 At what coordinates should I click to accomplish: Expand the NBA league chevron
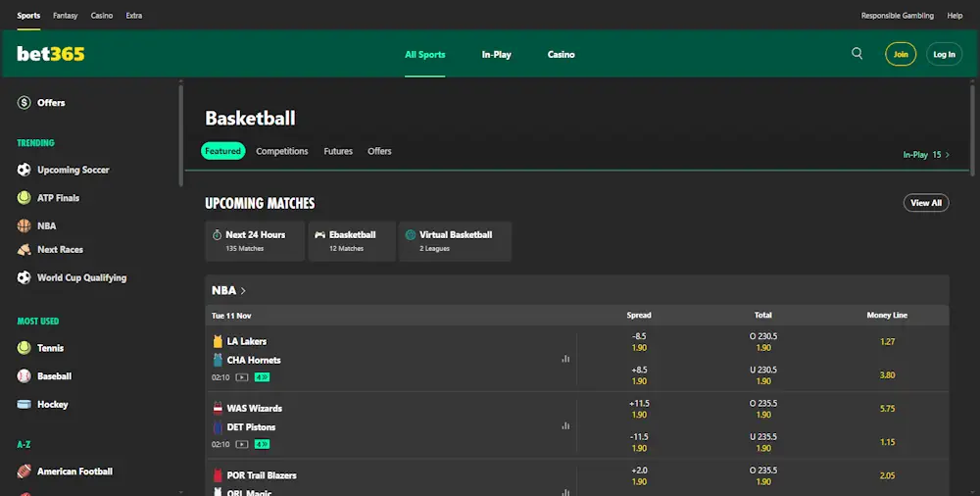243,291
